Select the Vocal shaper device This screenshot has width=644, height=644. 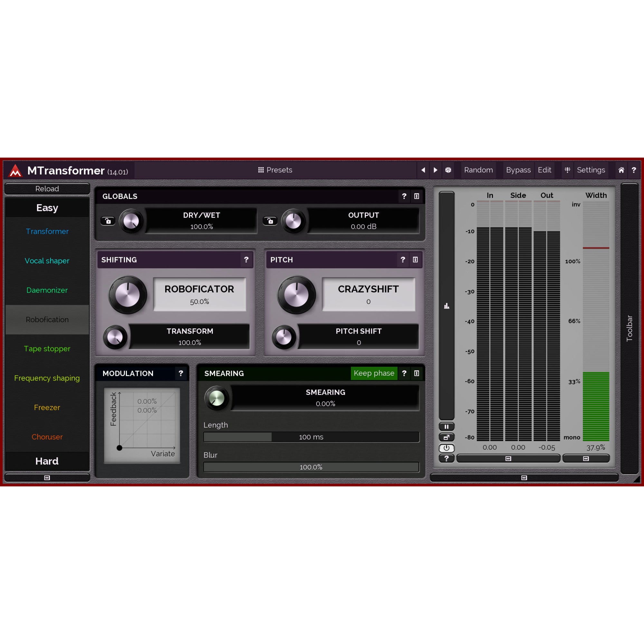click(47, 261)
